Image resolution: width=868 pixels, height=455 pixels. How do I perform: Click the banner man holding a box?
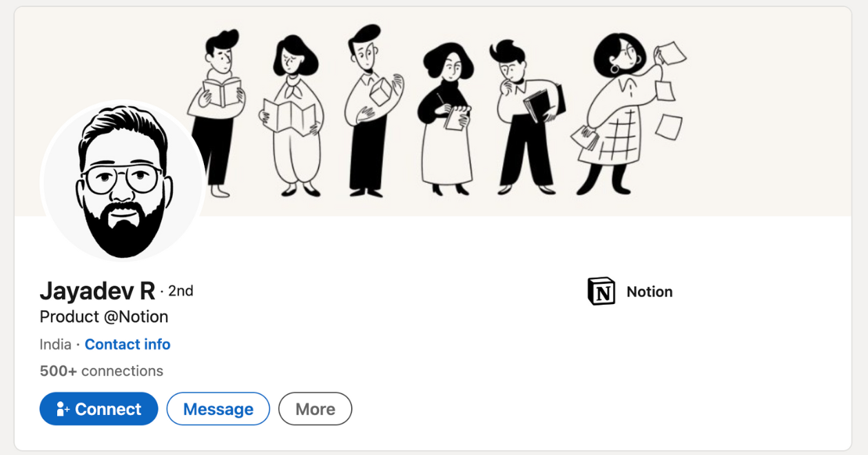[x=372, y=110]
